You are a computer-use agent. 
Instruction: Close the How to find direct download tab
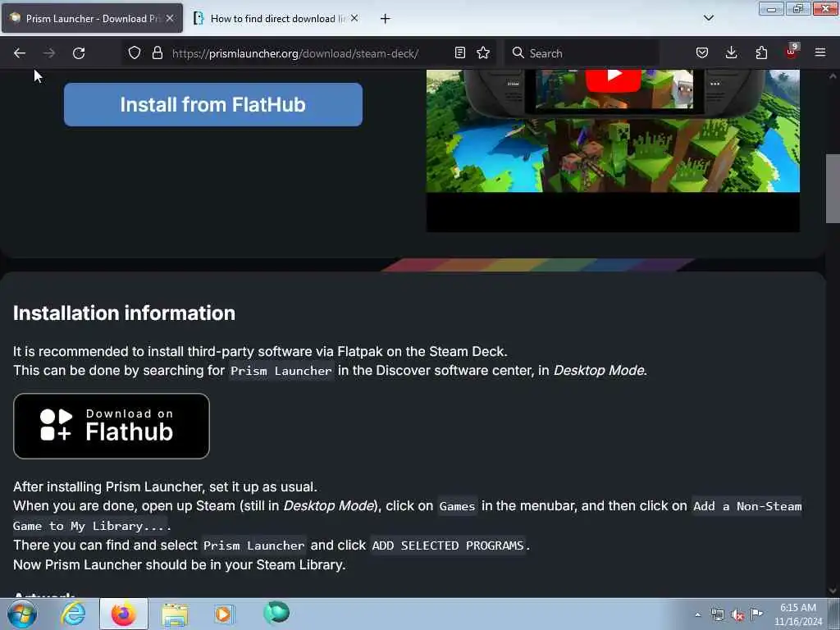point(354,18)
